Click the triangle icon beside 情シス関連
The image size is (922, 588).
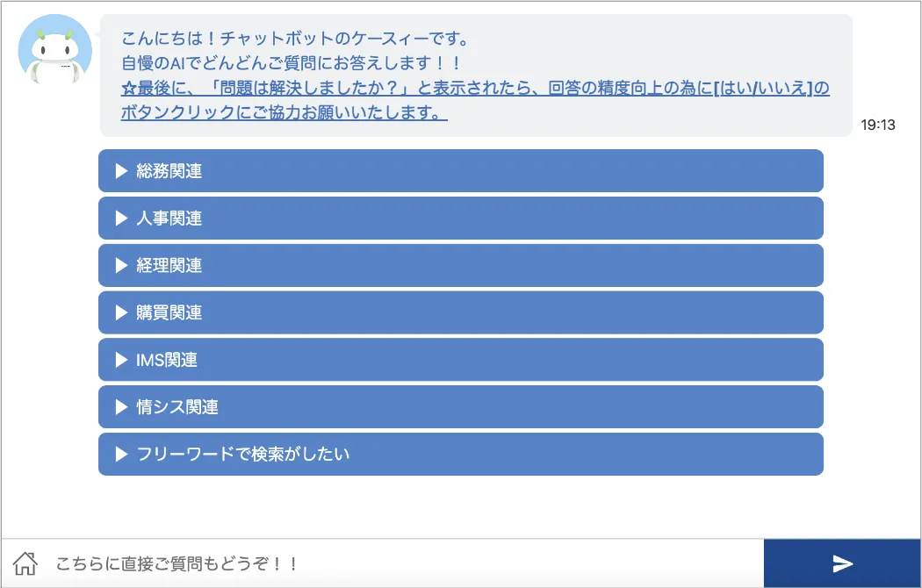click(121, 406)
